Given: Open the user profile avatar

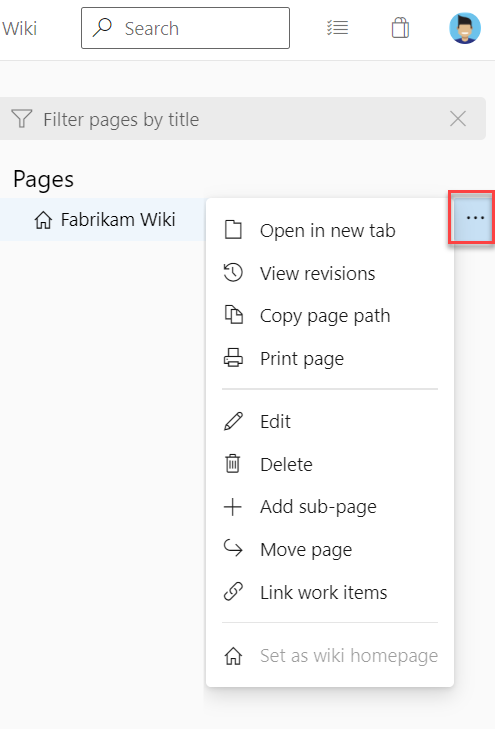Looking at the screenshot, I should (x=465, y=28).
